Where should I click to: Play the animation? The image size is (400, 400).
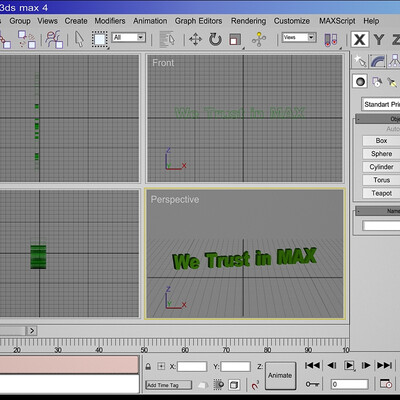coord(349,365)
